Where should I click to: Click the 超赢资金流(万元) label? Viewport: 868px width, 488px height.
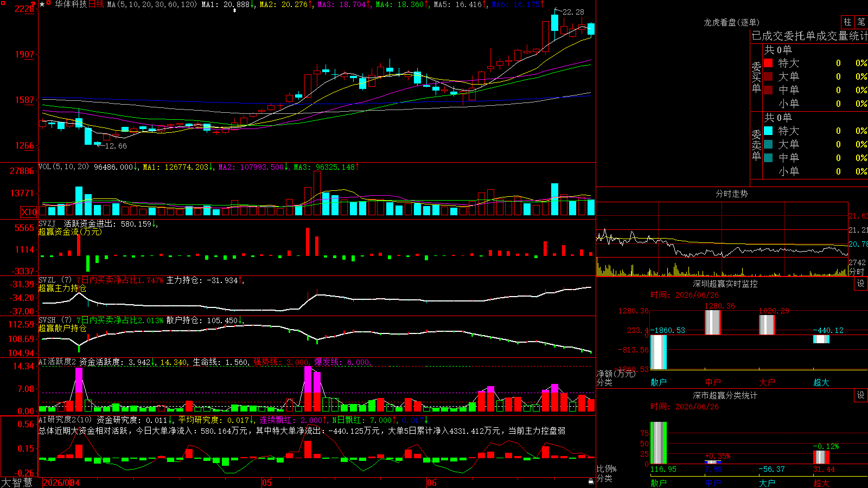pyautogui.click(x=70, y=232)
